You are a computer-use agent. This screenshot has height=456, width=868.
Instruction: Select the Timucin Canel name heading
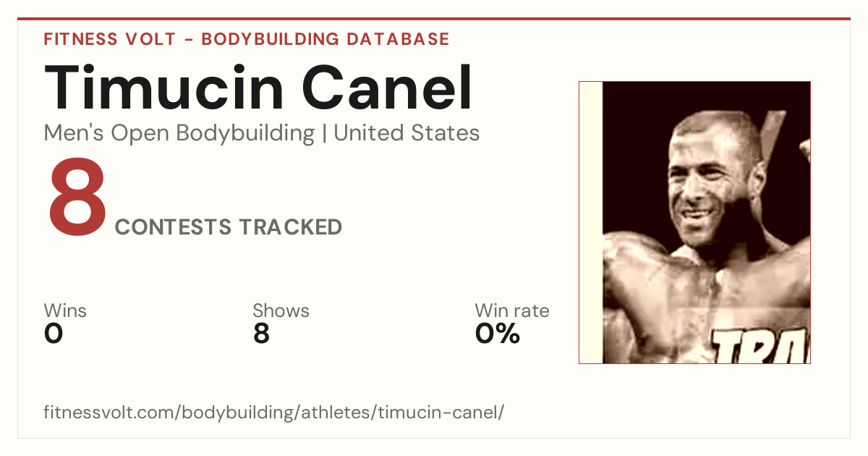(x=259, y=88)
